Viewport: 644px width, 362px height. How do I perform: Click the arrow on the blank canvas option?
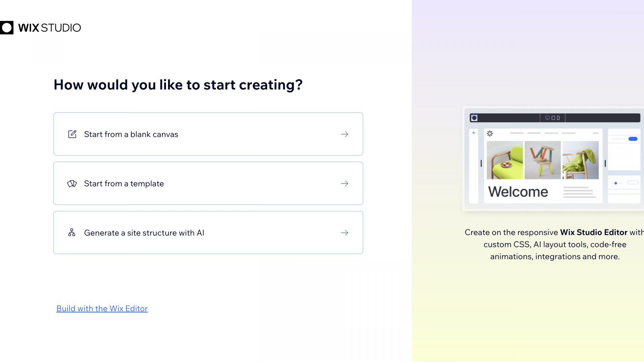[344, 134]
